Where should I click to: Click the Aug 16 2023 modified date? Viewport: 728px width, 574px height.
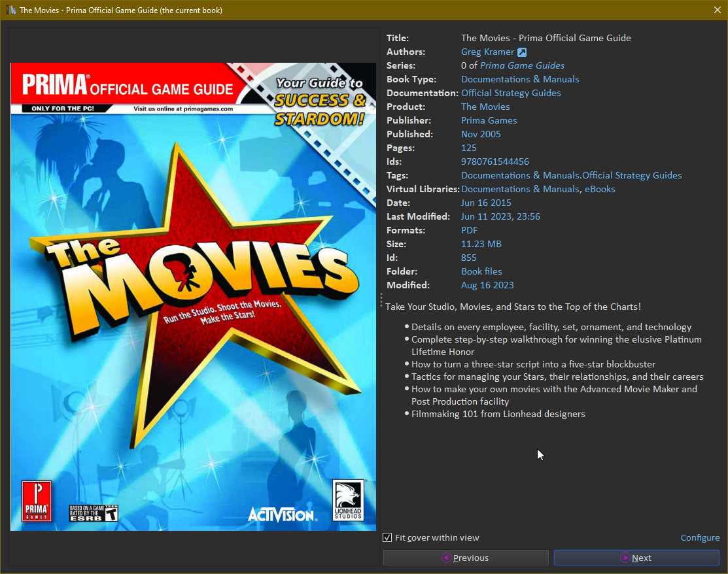487,286
